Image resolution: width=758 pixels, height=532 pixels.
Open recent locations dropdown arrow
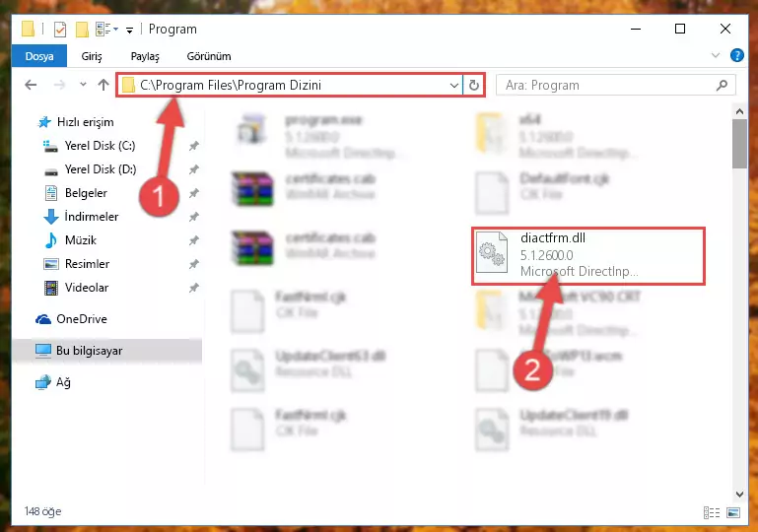[83, 85]
